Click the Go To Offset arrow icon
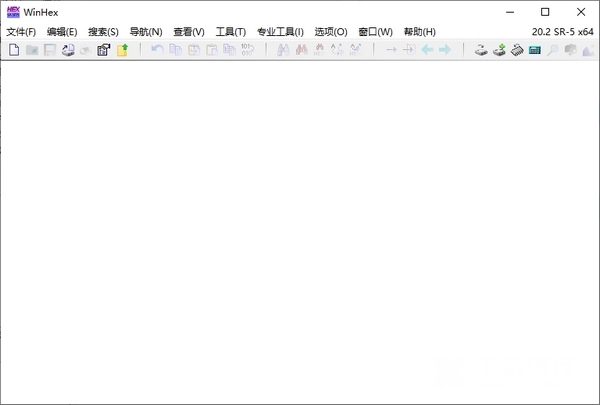The width and height of the screenshot is (600, 405). pos(391,50)
